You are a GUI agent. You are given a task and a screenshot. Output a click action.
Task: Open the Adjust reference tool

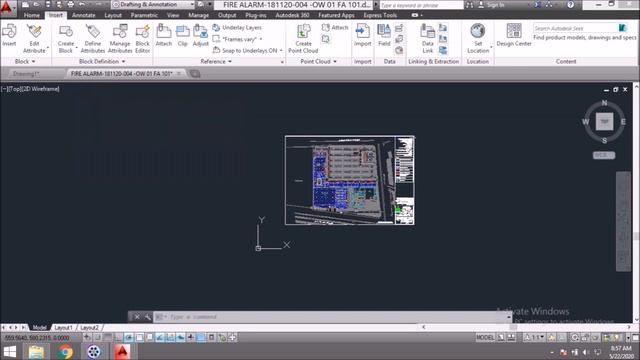tap(200, 35)
